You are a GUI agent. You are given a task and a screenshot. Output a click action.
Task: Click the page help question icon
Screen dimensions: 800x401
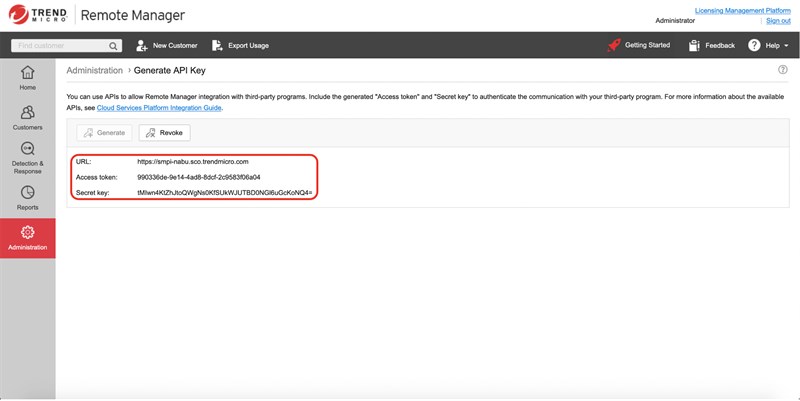pyautogui.click(x=782, y=70)
